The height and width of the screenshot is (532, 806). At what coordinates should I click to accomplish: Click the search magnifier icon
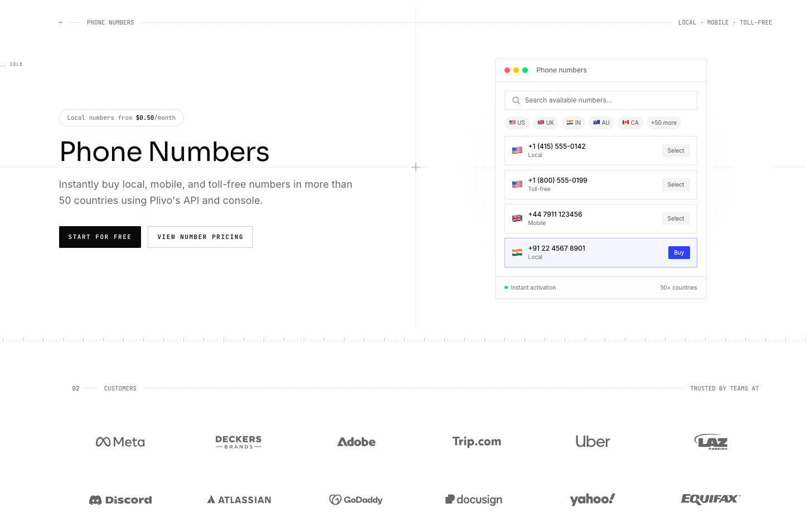coord(516,100)
